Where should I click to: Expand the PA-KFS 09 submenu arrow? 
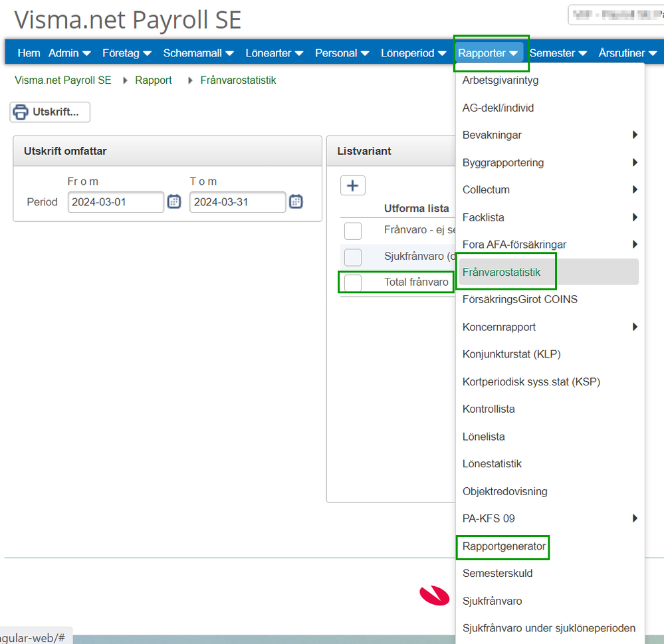pyautogui.click(x=634, y=518)
